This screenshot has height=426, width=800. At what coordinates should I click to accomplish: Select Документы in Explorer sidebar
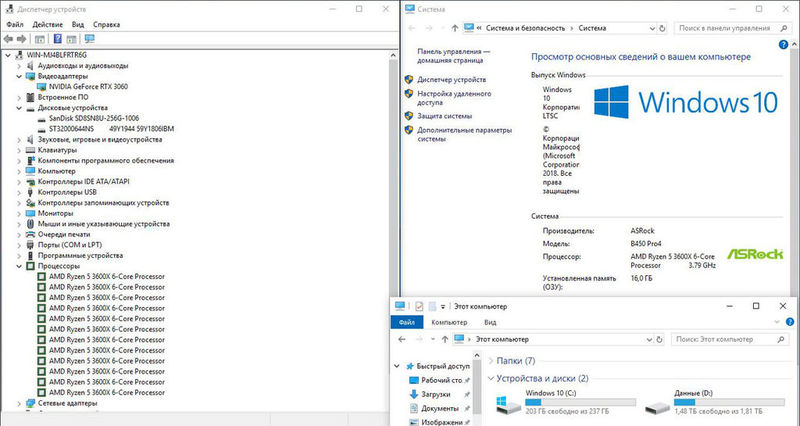[440, 409]
